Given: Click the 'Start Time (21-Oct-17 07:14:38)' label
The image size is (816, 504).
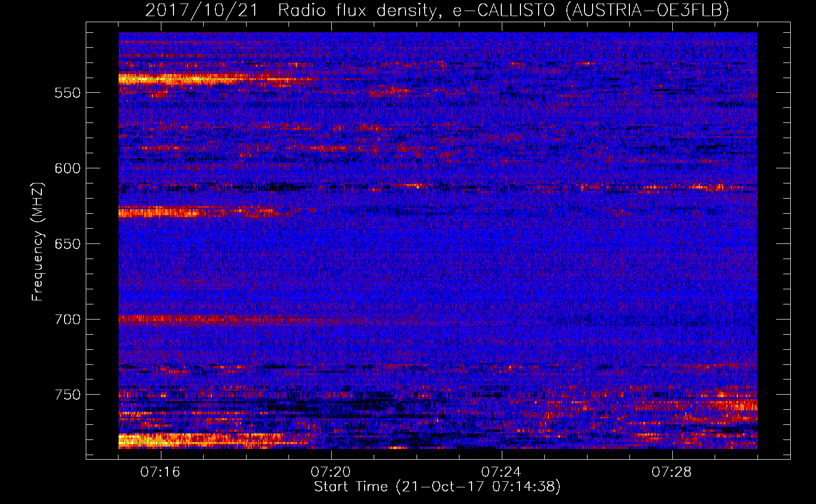Looking at the screenshot, I should (437, 487).
